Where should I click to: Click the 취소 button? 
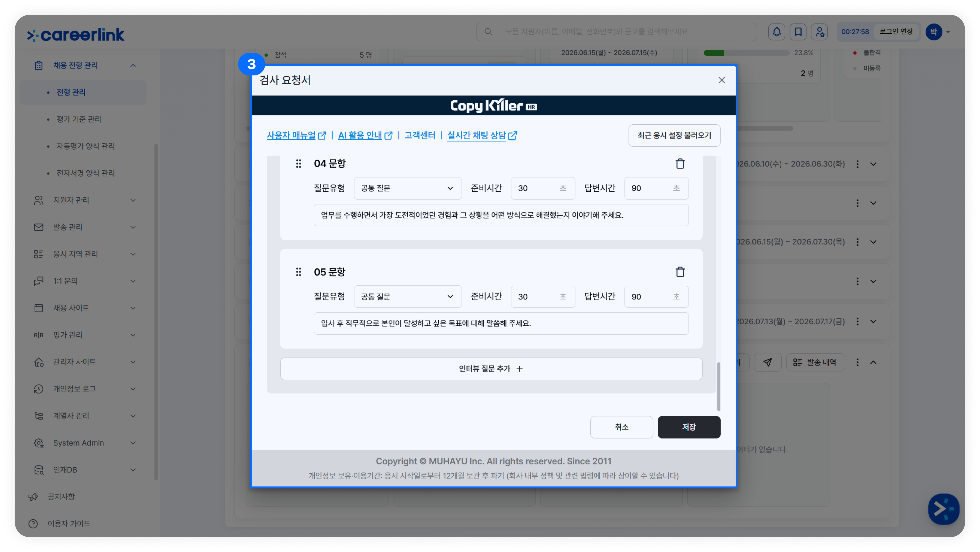pyautogui.click(x=622, y=427)
